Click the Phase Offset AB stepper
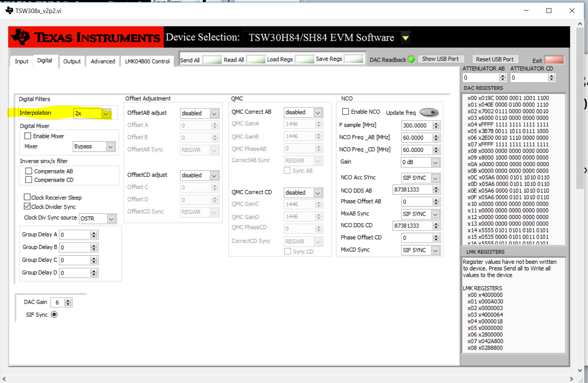The height and width of the screenshot is (383, 588). coord(436,202)
